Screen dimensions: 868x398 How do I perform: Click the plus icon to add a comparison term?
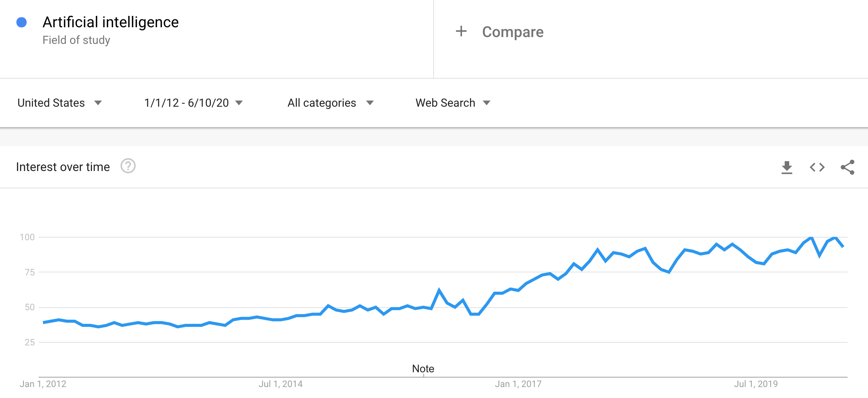coord(462,32)
